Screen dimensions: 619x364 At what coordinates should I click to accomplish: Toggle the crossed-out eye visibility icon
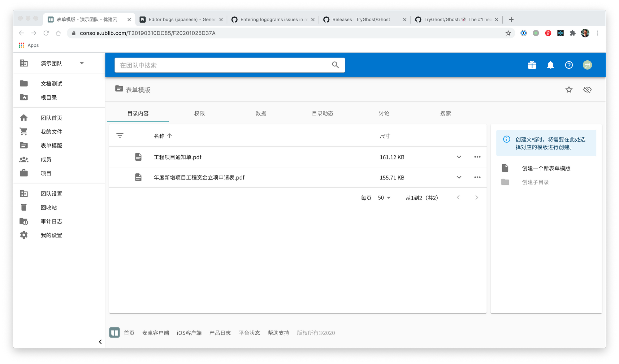587,90
